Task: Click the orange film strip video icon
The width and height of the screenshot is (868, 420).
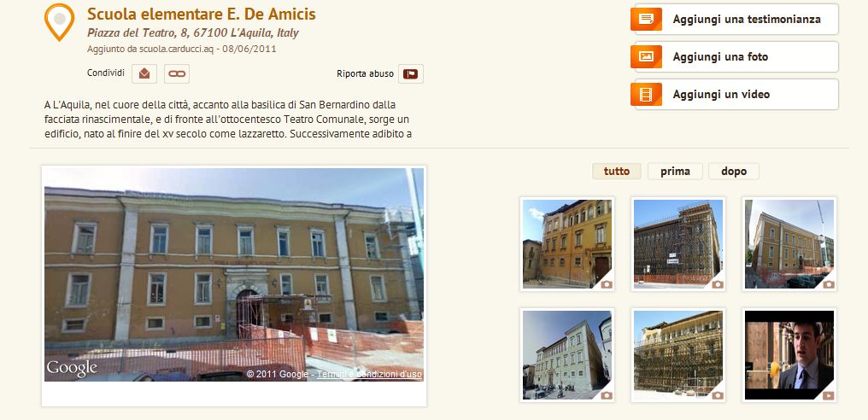Action: [x=646, y=94]
